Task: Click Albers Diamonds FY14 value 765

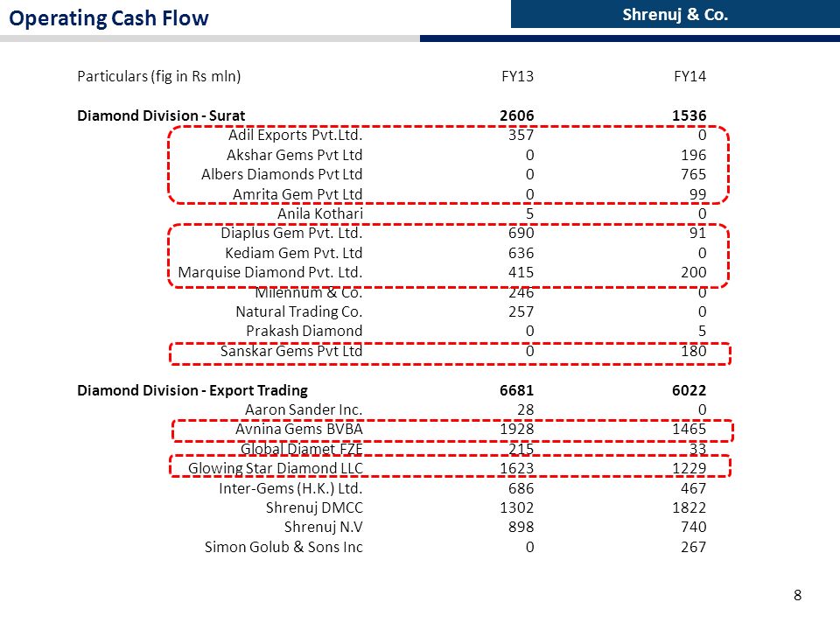Action: click(x=694, y=174)
